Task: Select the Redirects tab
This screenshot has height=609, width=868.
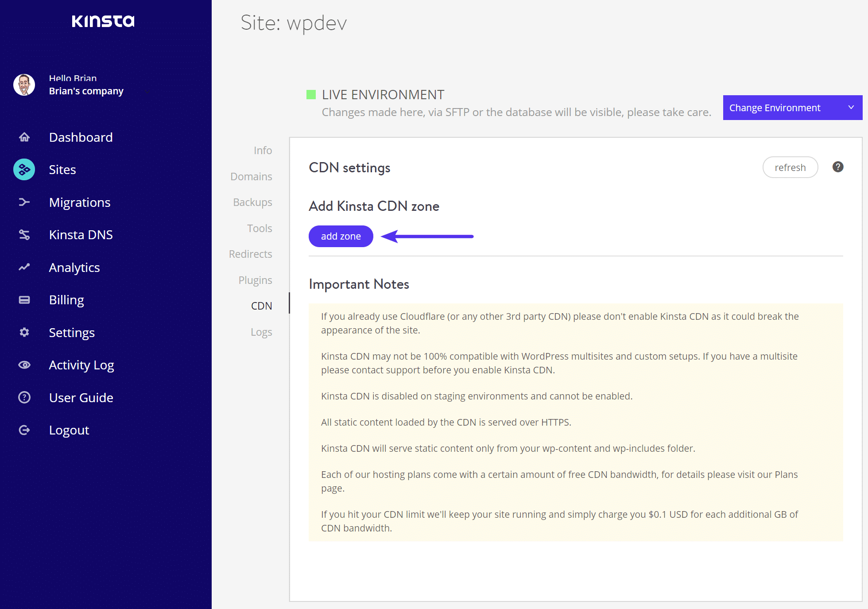Action: pyautogui.click(x=250, y=254)
